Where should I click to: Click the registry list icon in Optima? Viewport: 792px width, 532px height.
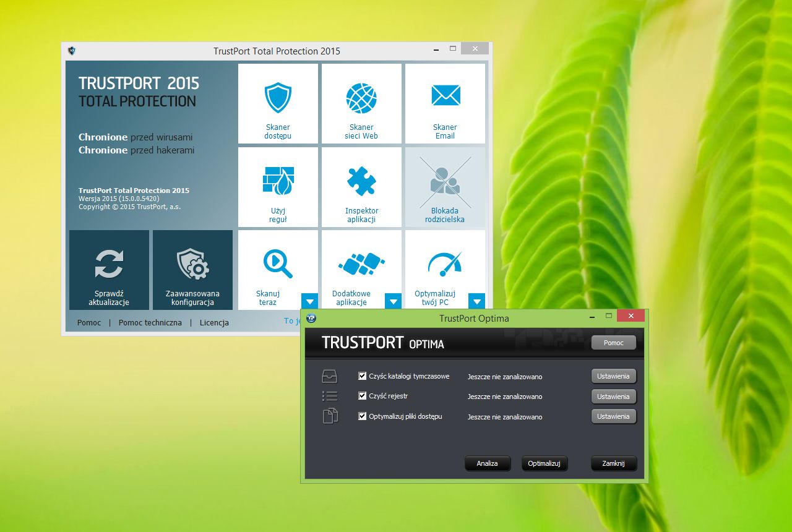[x=330, y=397]
